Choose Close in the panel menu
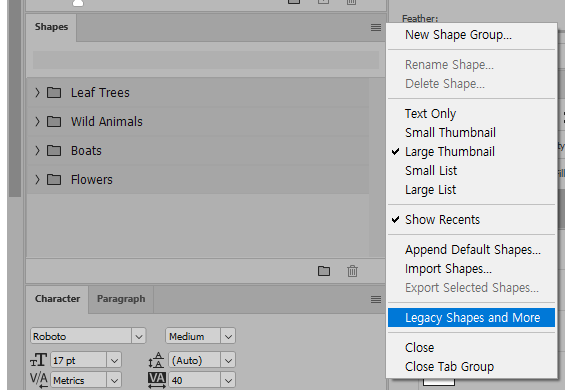The image size is (565, 390). point(471,347)
